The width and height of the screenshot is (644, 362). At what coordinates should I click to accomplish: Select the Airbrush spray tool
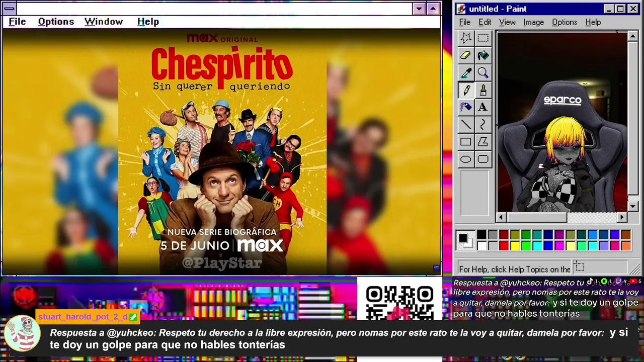tap(466, 107)
